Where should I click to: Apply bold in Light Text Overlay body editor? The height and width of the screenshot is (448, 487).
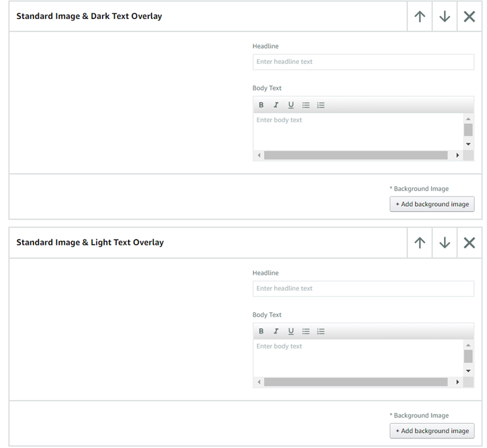261,331
